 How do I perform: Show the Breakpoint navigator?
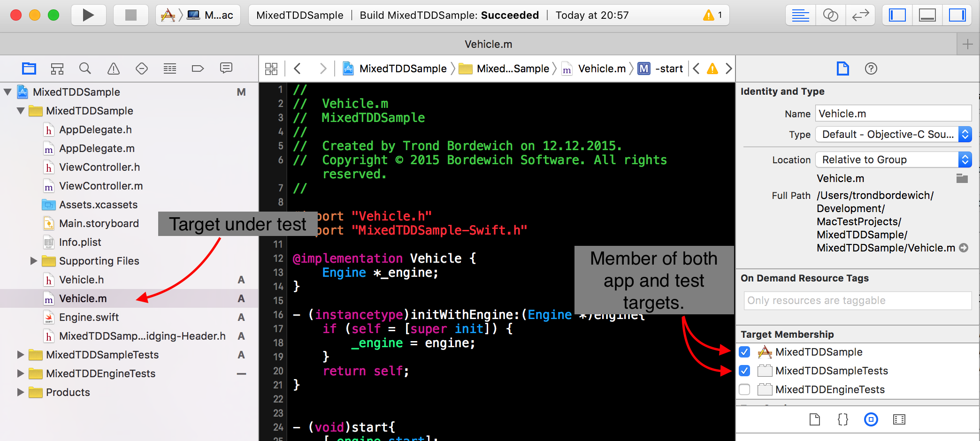(198, 68)
